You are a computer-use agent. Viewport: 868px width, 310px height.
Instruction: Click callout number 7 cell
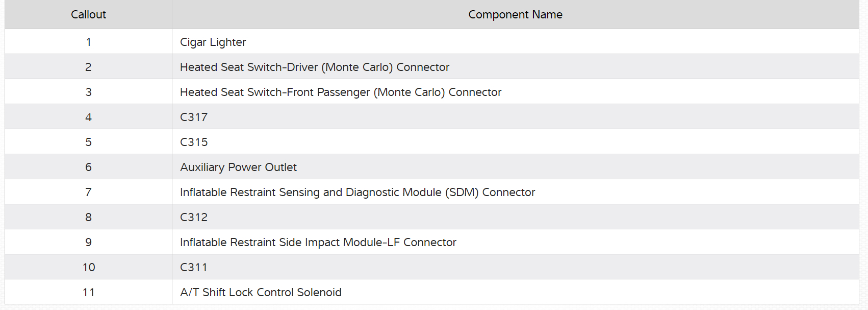click(x=88, y=193)
